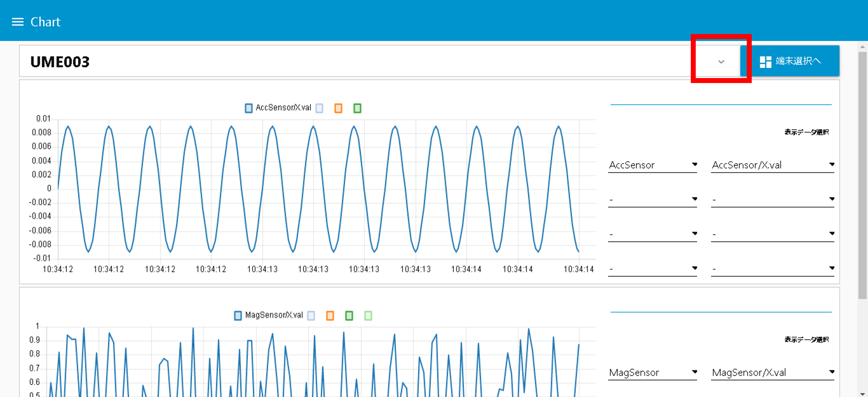Click the page scrollbar down arrow
The height and width of the screenshot is (397, 868).
click(863, 393)
